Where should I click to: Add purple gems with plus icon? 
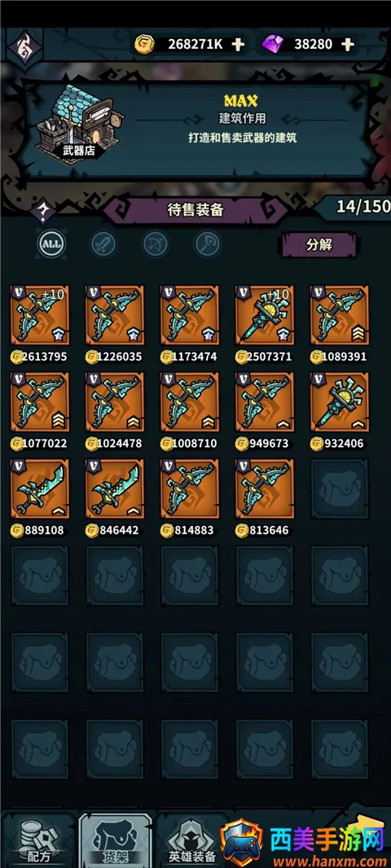tap(347, 45)
